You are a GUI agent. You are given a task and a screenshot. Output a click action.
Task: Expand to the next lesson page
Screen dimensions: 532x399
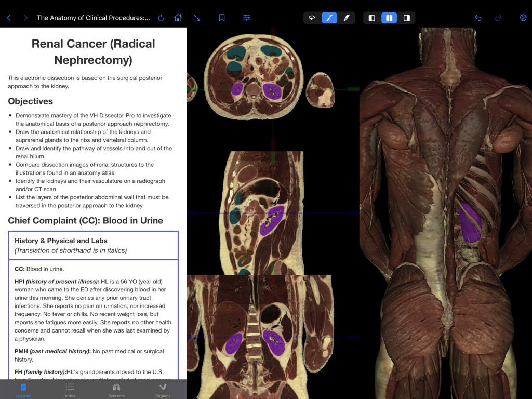[x=25, y=17]
